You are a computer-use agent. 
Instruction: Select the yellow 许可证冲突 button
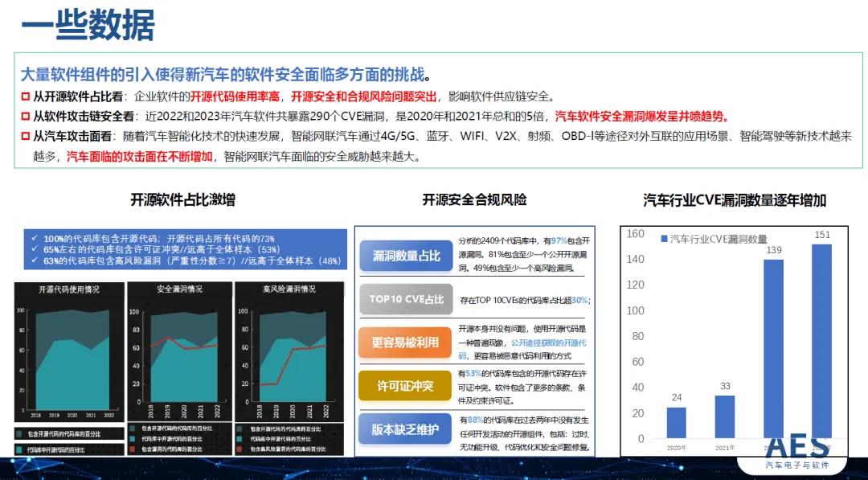[405, 386]
